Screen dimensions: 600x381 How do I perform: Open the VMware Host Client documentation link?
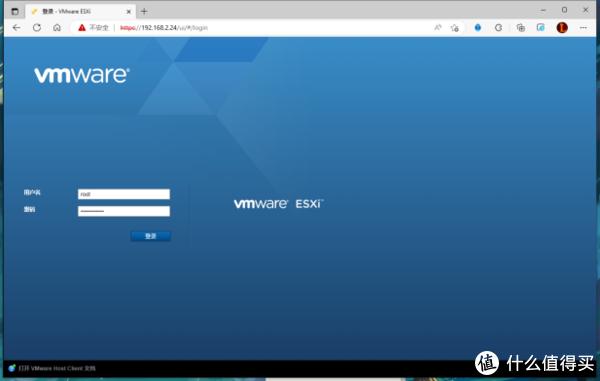click(57, 368)
